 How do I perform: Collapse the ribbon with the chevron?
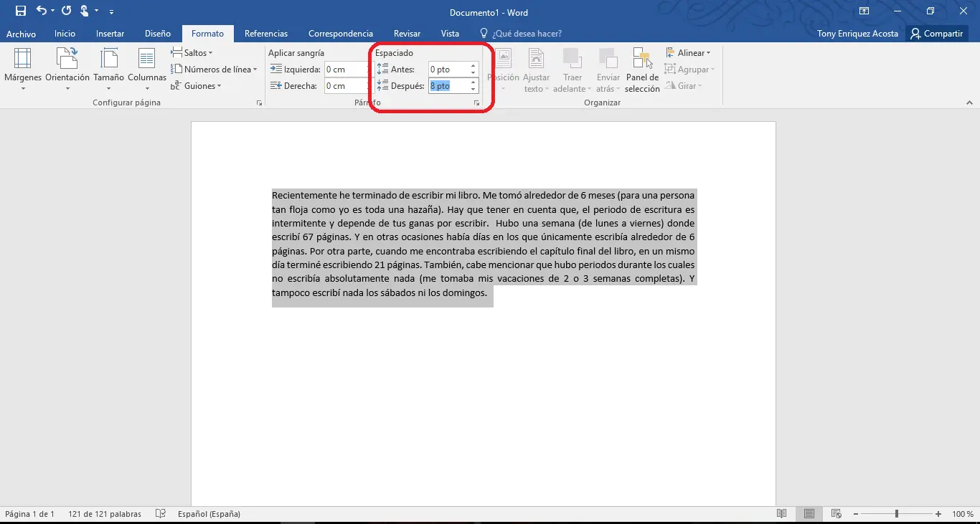pyautogui.click(x=969, y=103)
